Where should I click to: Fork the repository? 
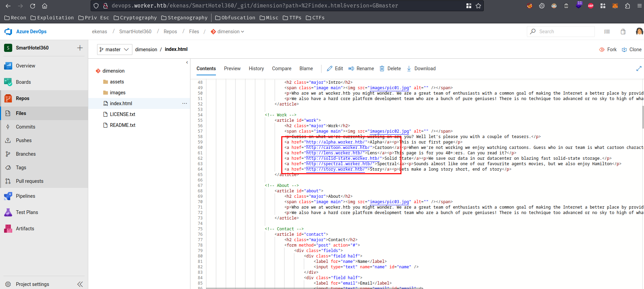pos(608,50)
